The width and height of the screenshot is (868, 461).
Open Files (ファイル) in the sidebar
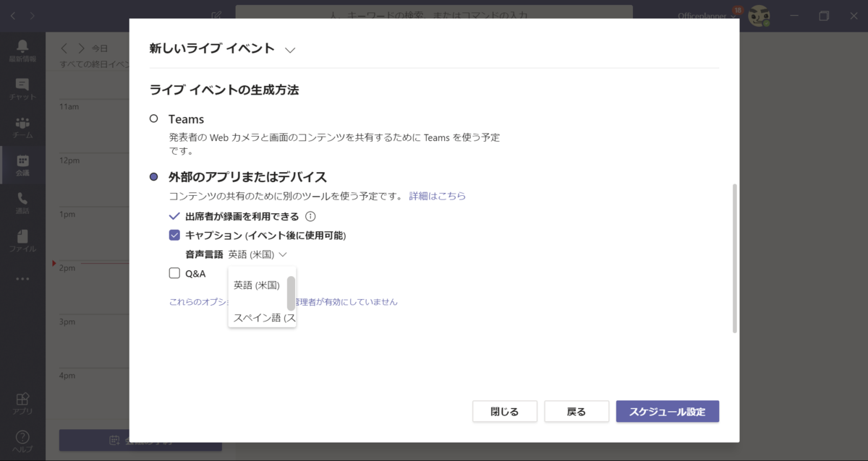pos(22,241)
